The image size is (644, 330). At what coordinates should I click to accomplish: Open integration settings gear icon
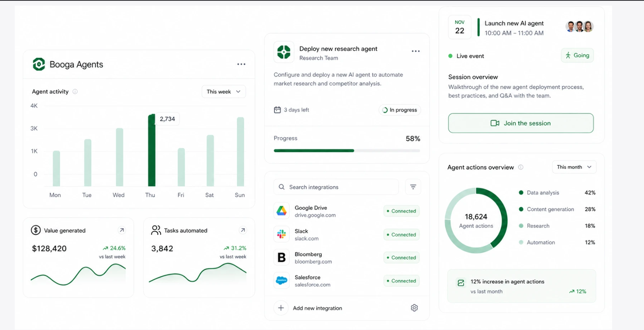[x=414, y=308]
